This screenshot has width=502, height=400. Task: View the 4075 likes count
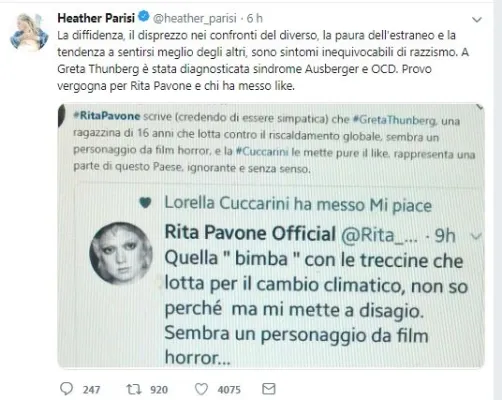click(x=229, y=389)
